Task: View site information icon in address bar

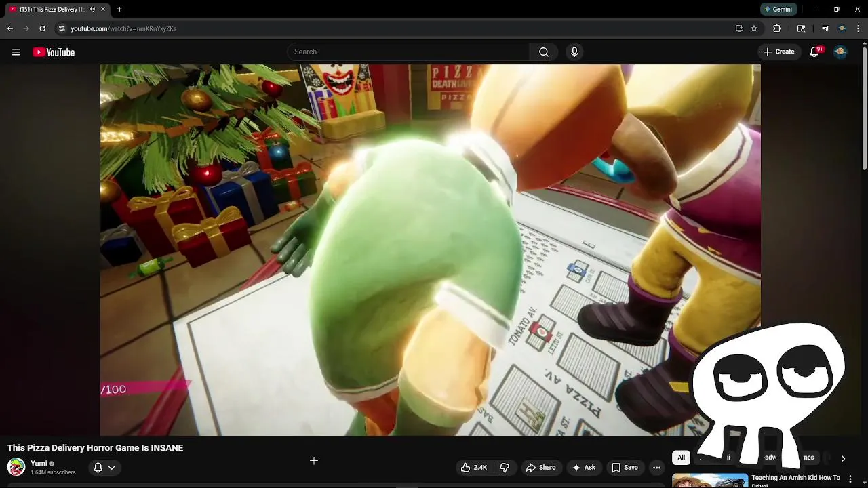Action: click(62, 28)
